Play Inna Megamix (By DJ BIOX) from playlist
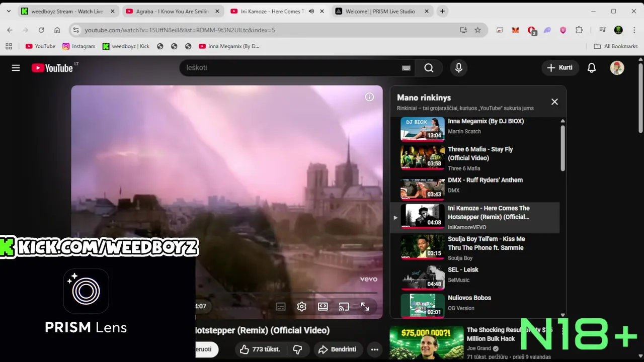Image resolution: width=644 pixels, height=362 pixels. (x=475, y=128)
